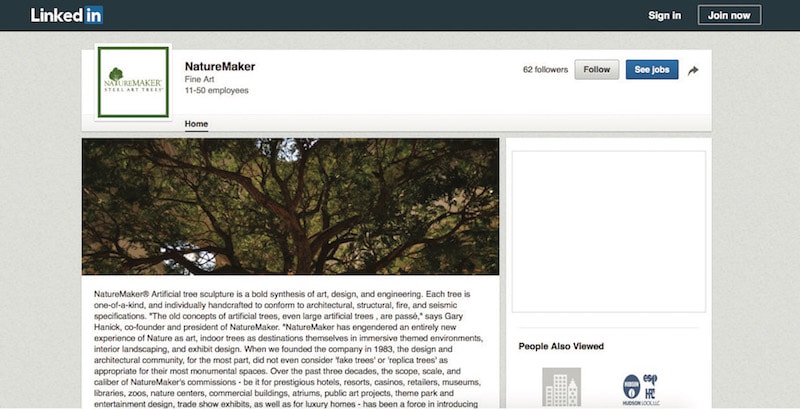Click the share arrow icon
The width and height of the screenshot is (800, 409).
click(x=693, y=70)
